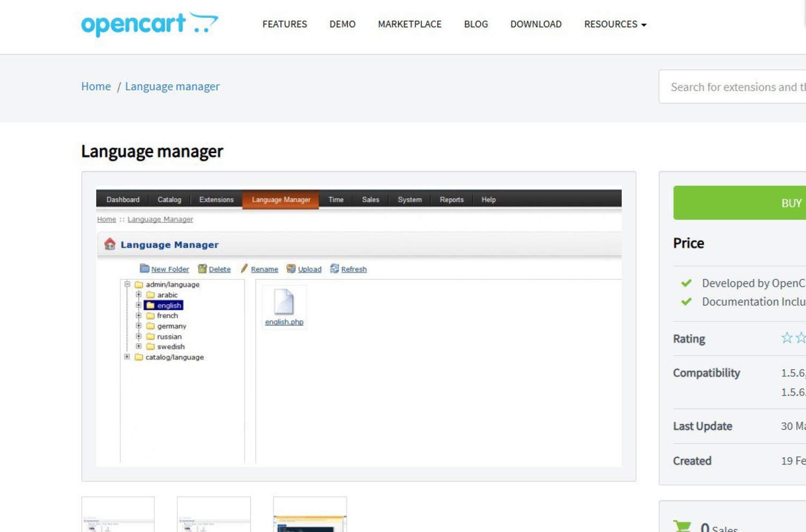Click the first rating star
This screenshot has height=532, width=806.
pos(787,338)
